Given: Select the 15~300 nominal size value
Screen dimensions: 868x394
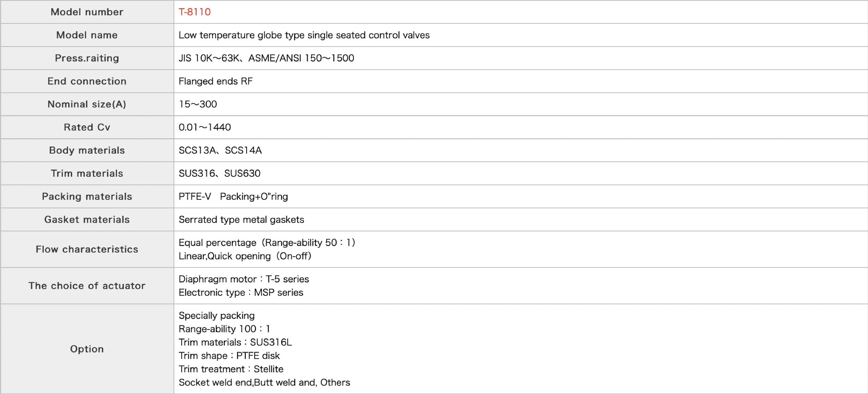Looking at the screenshot, I should point(198,104).
